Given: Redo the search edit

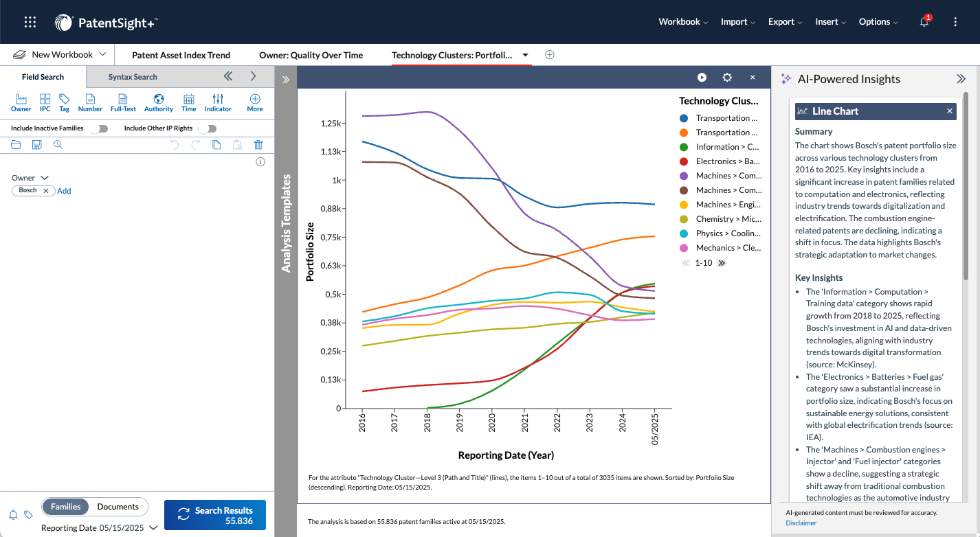Looking at the screenshot, I should pyautogui.click(x=195, y=144).
